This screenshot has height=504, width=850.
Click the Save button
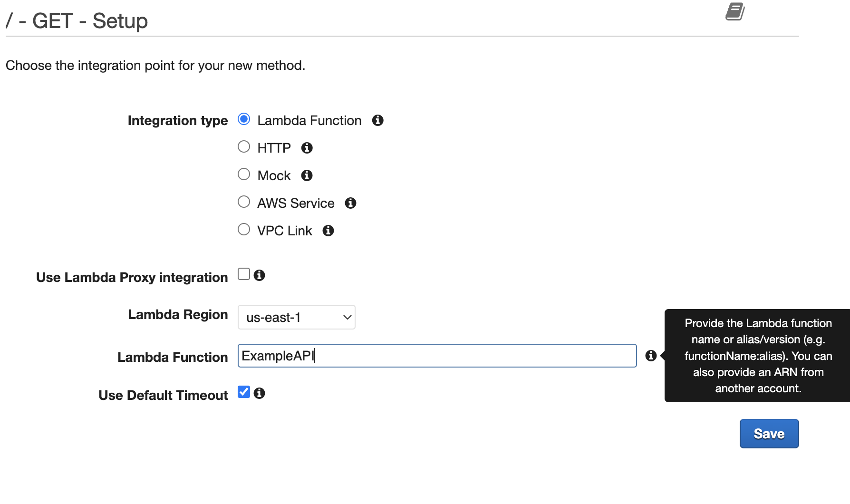769,433
